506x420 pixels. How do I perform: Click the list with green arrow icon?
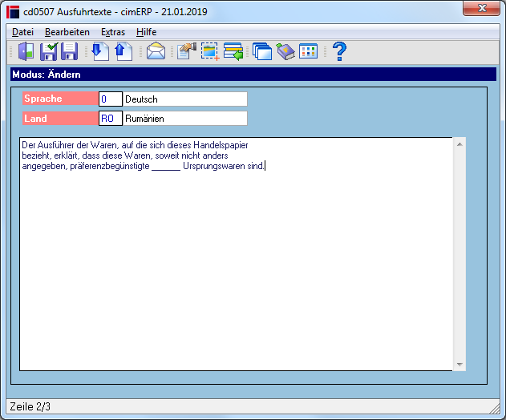click(x=233, y=51)
